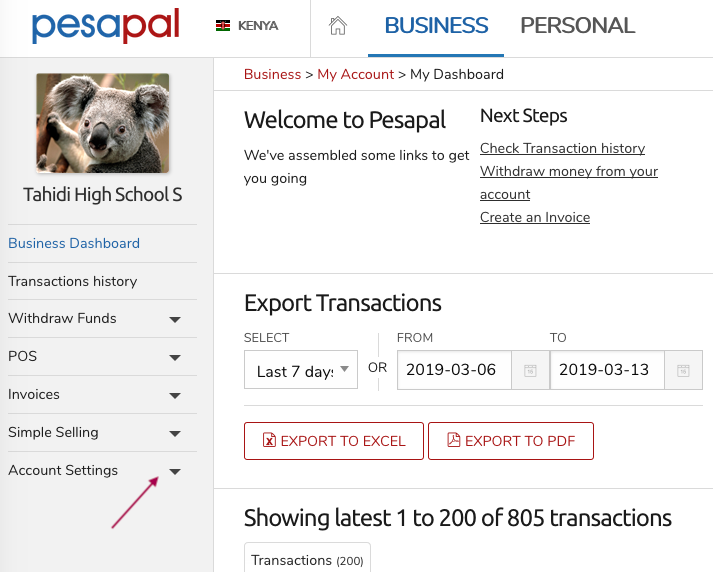This screenshot has width=713, height=572.
Task: Follow the Create an Invoice link
Action: [535, 217]
